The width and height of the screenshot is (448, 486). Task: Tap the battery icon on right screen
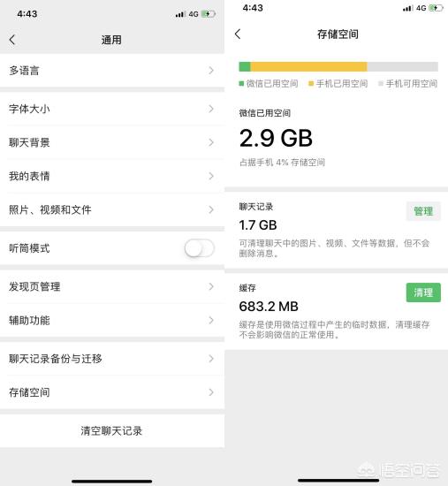pos(436,8)
